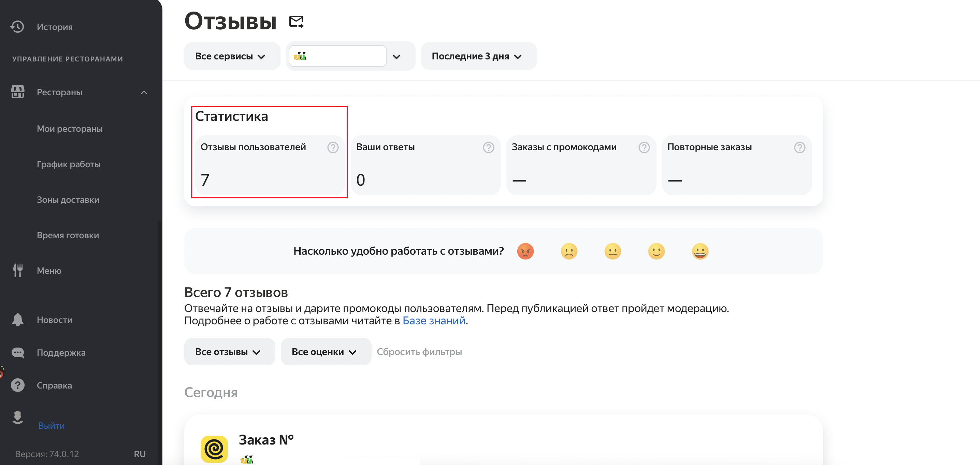Expand the restaurant selector chevron
The width and height of the screenshot is (980, 465).
point(397,57)
